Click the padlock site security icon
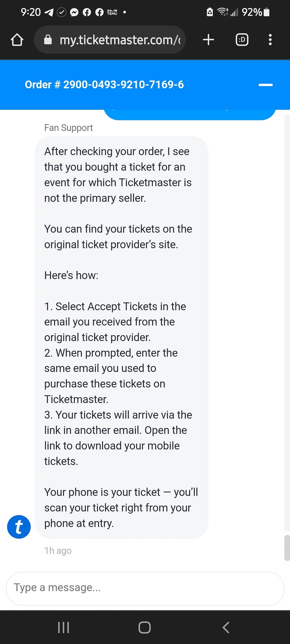The image size is (290, 644). coord(48,40)
